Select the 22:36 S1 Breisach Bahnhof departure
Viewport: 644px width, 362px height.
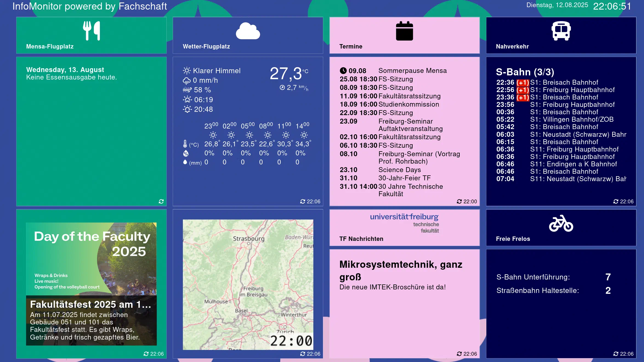[561, 82]
